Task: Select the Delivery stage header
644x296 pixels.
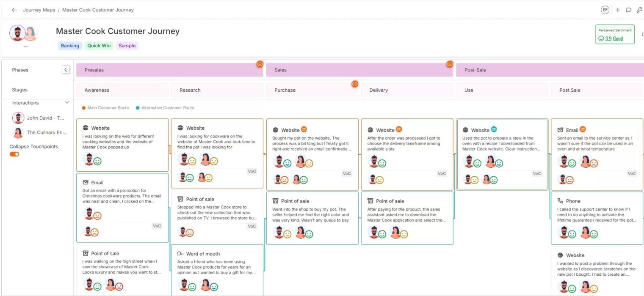Action: click(x=379, y=90)
